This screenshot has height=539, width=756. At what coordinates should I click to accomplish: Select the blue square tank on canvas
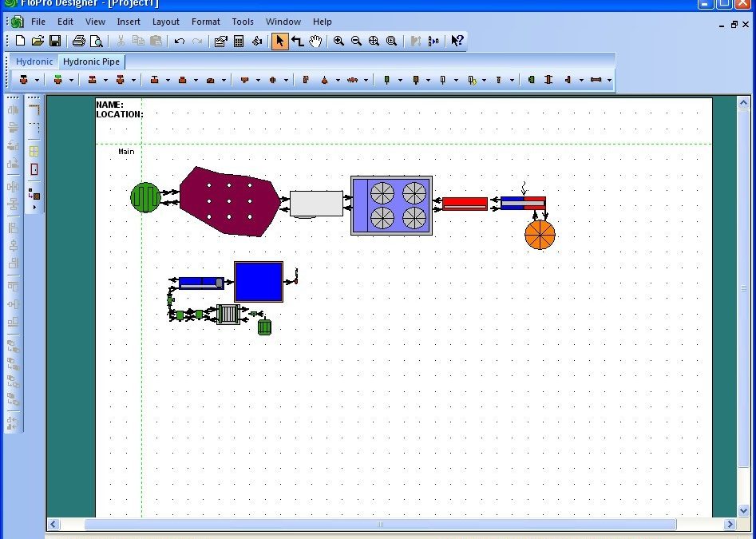pos(258,281)
